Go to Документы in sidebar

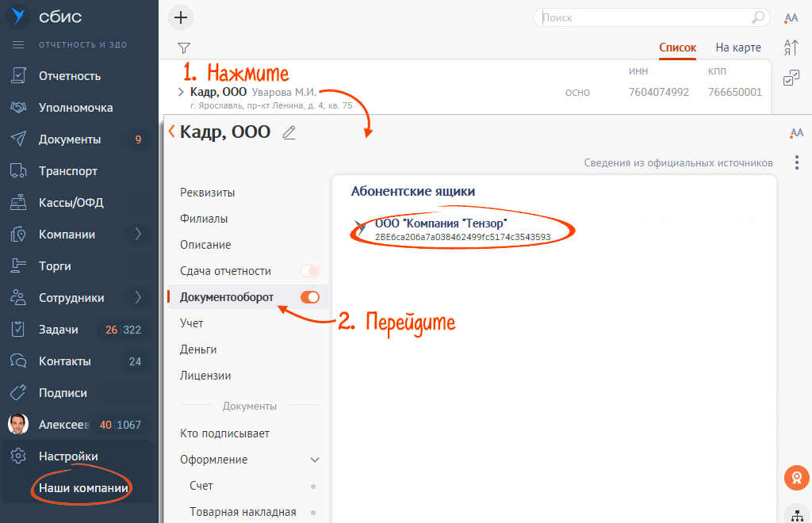[70, 139]
